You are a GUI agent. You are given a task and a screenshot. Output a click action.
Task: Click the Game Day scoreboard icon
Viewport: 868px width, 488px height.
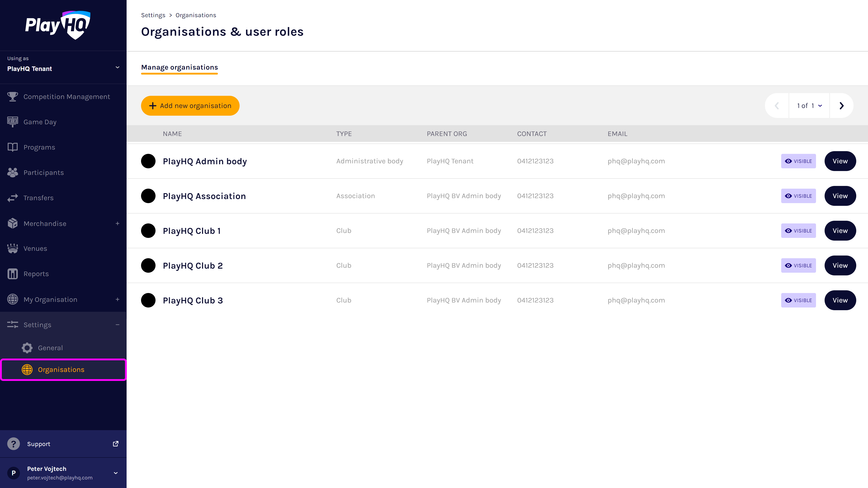click(x=12, y=122)
